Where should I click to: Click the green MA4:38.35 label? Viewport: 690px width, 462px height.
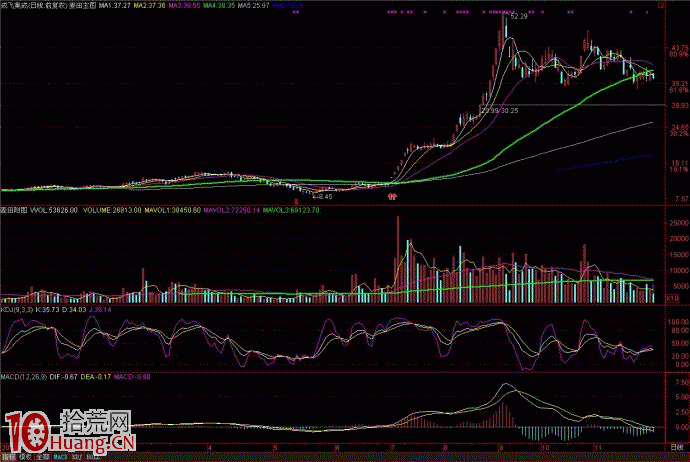219,6
